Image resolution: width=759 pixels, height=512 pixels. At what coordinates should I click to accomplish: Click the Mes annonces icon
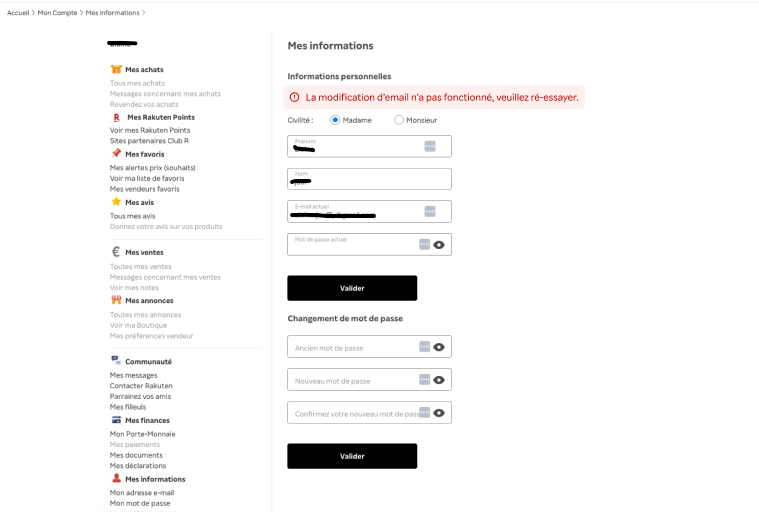tap(116, 300)
